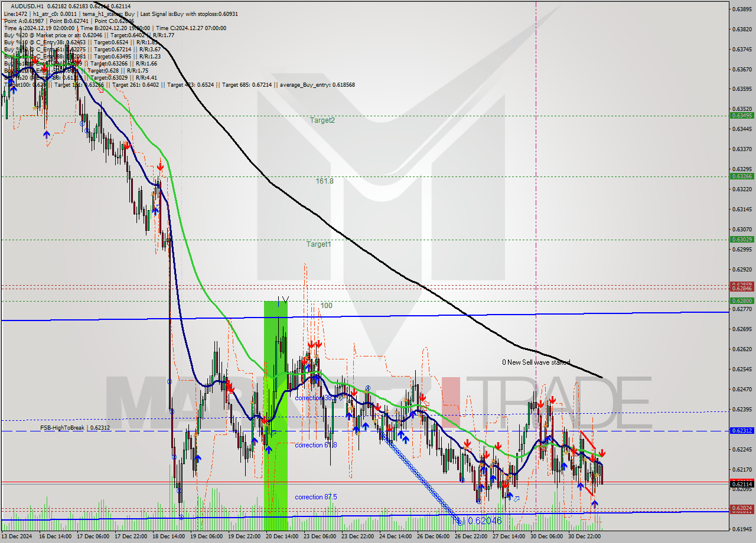This screenshot has height=543, width=756.
Task: Click the tall green highlighted candle zone
Action: [x=275, y=416]
